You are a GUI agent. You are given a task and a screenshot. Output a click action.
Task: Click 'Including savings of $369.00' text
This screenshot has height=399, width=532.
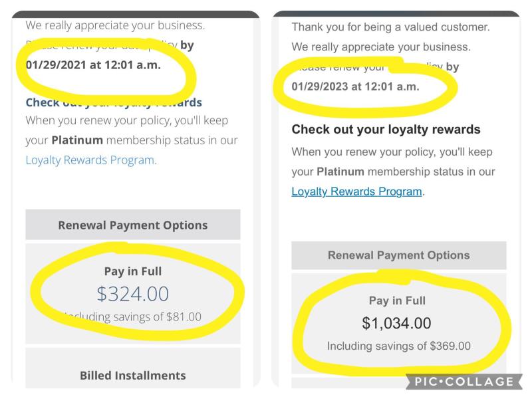[398, 346]
